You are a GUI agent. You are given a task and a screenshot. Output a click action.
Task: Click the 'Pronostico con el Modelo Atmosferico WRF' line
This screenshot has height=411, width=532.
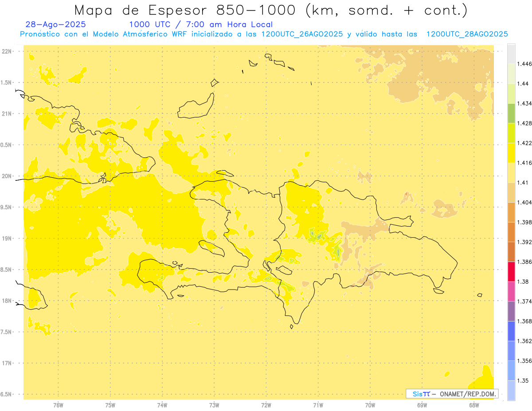point(264,34)
